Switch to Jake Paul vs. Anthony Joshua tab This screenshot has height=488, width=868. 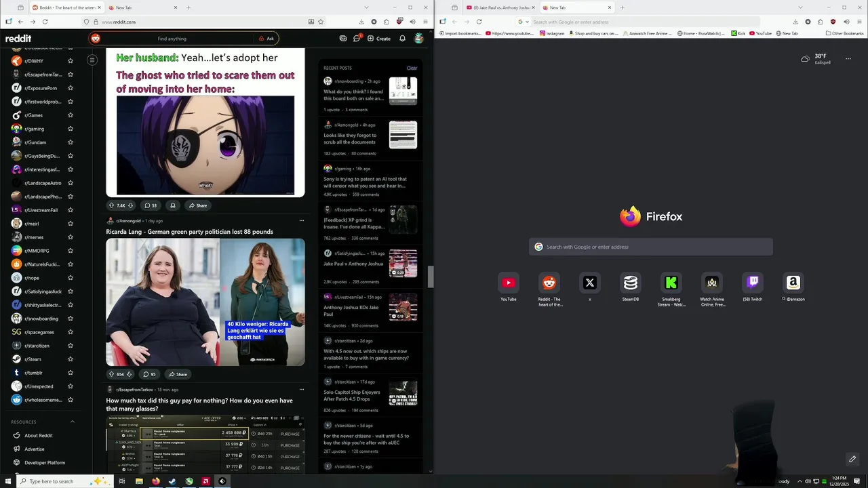(x=500, y=7)
